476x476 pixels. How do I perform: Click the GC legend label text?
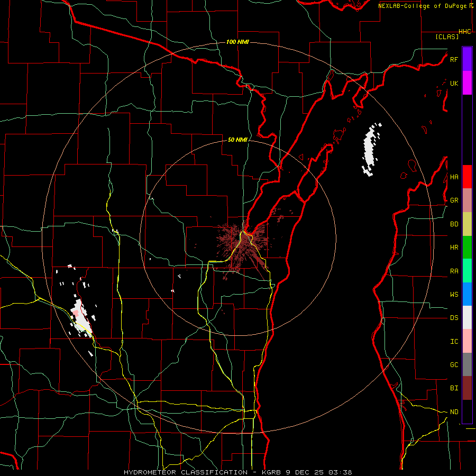(454, 364)
